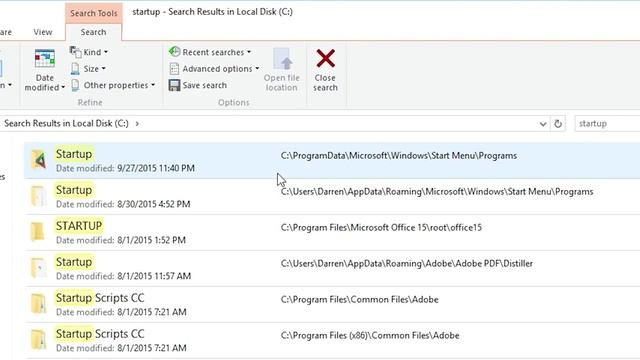Select Startup modified 8/30/2015 4:52 PM
The width and height of the screenshot is (640, 360).
[x=332, y=196]
